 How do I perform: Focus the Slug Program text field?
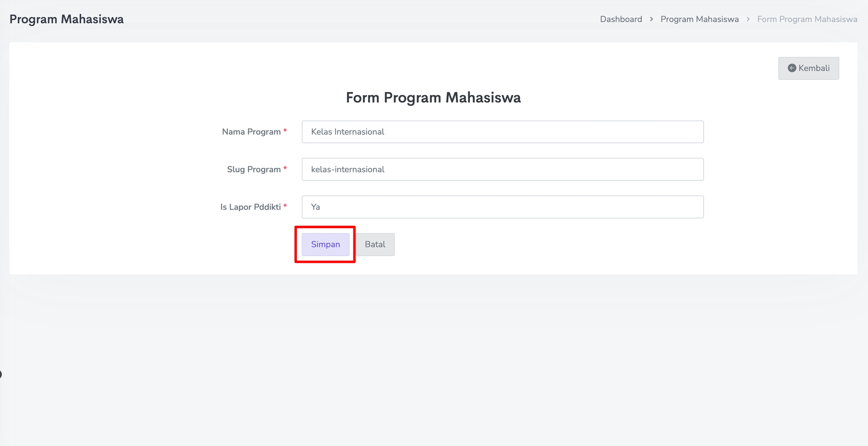(503, 170)
